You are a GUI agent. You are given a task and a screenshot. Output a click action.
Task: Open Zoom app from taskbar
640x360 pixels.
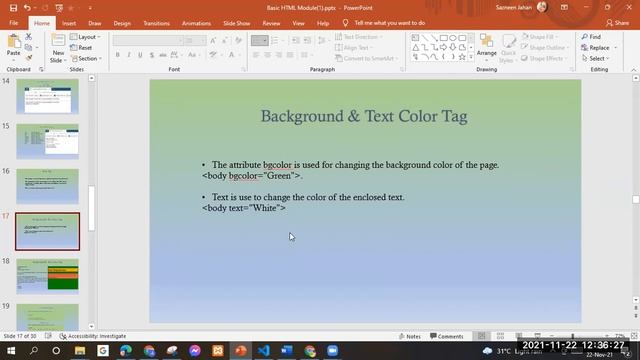[x=333, y=351]
